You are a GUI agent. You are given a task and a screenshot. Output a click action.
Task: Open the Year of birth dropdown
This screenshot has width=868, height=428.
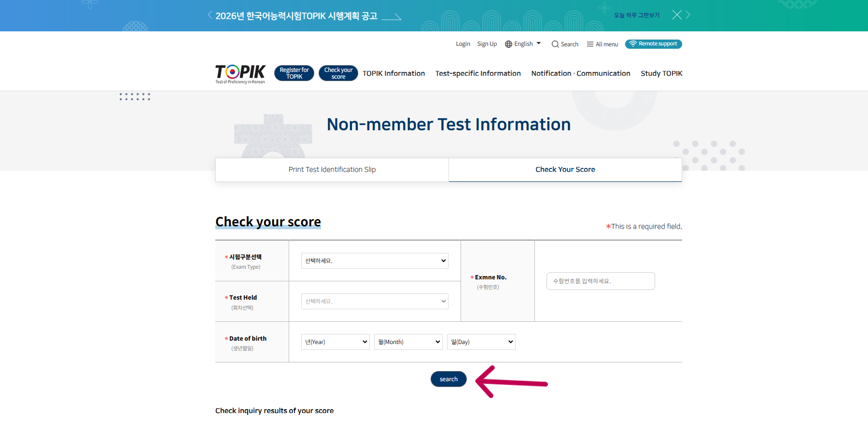click(x=336, y=342)
